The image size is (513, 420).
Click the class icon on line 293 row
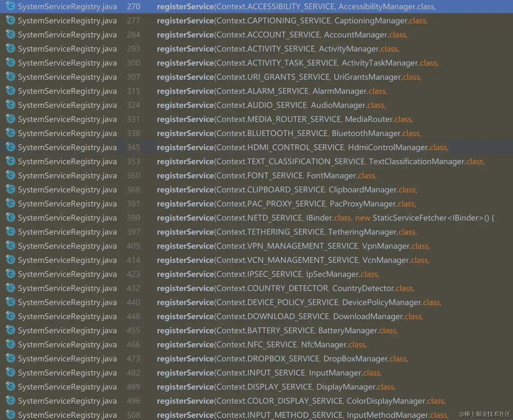11,48
